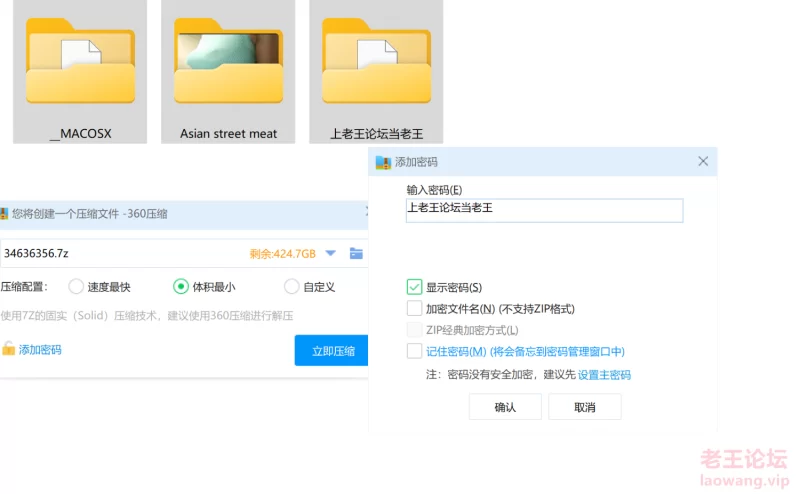The height and width of the screenshot is (494, 800).
Task: Confirm the password with the 确认 button
Action: click(505, 407)
